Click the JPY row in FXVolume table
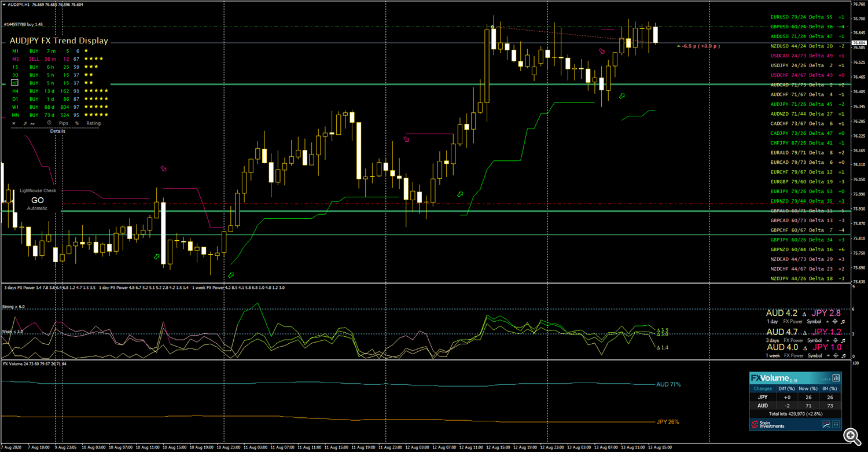 (x=796, y=397)
